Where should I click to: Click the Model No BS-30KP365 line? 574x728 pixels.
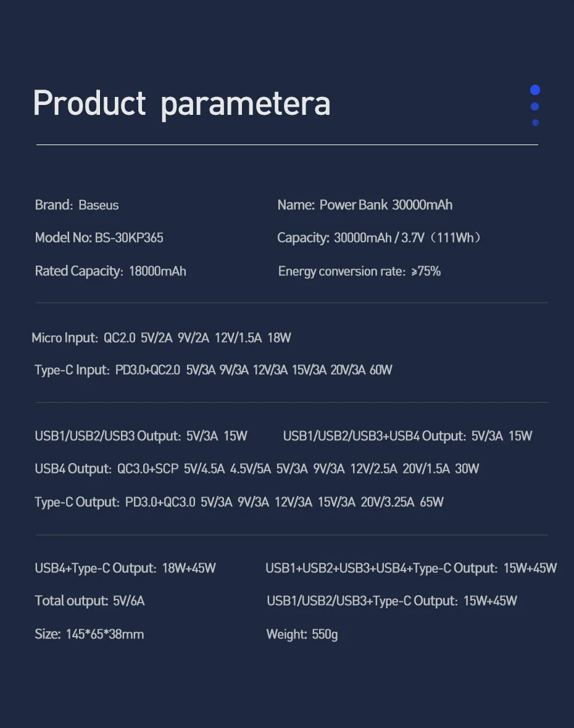click(99, 238)
